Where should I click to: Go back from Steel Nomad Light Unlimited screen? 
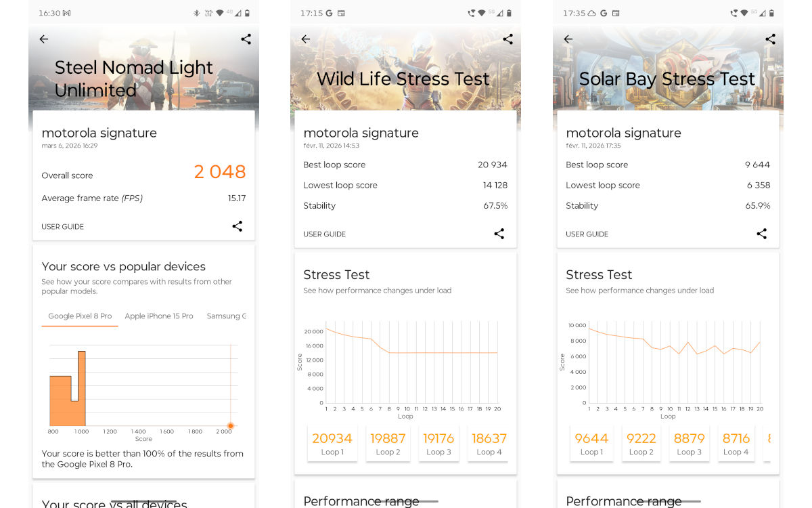(x=44, y=39)
